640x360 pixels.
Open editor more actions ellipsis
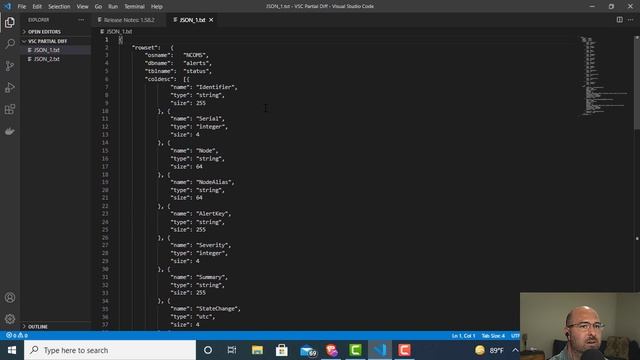[x=631, y=20]
